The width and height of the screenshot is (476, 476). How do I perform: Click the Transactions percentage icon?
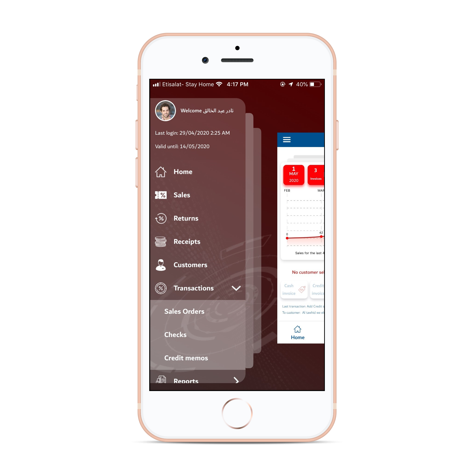pyautogui.click(x=162, y=288)
